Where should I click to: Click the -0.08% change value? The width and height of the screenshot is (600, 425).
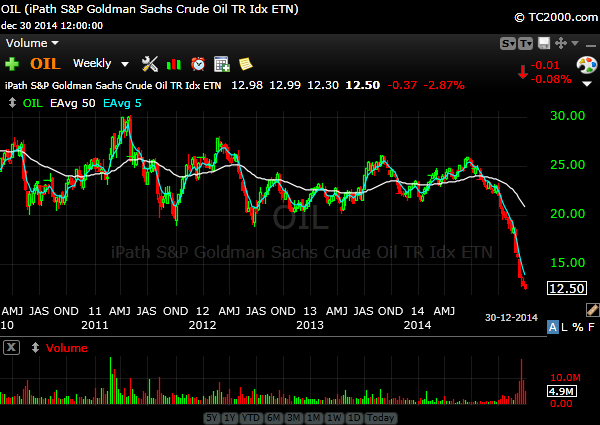point(551,79)
